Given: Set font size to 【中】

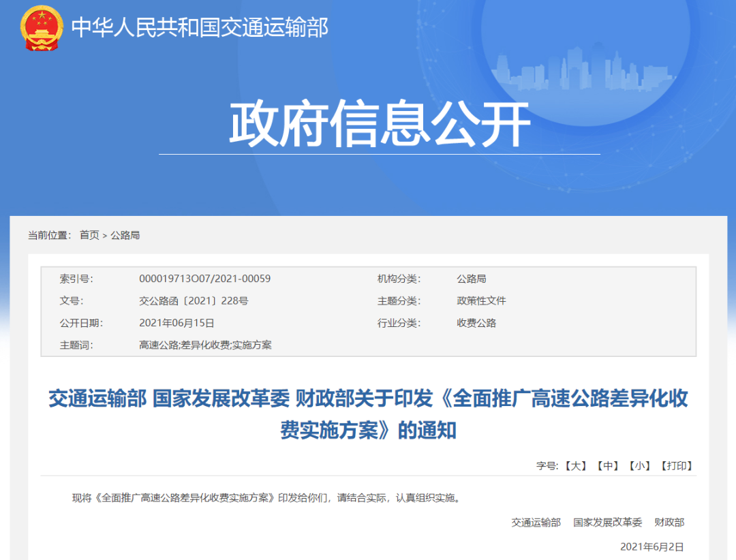Looking at the screenshot, I should (x=607, y=466).
